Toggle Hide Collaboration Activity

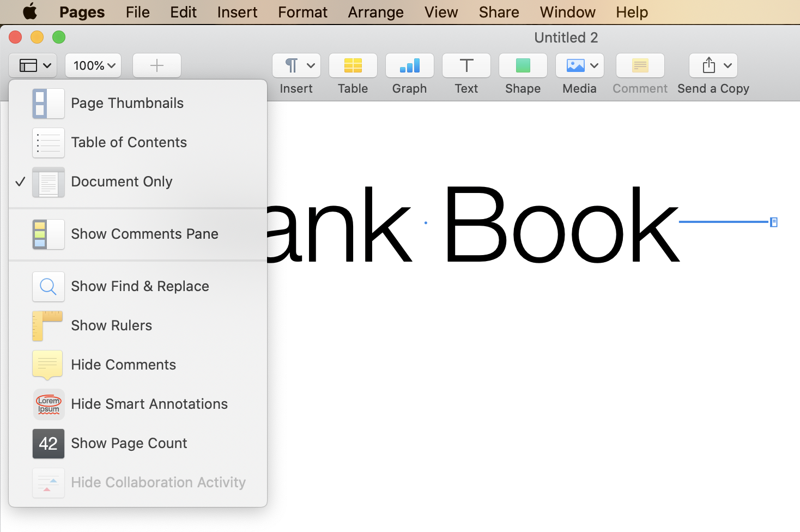(x=138, y=483)
